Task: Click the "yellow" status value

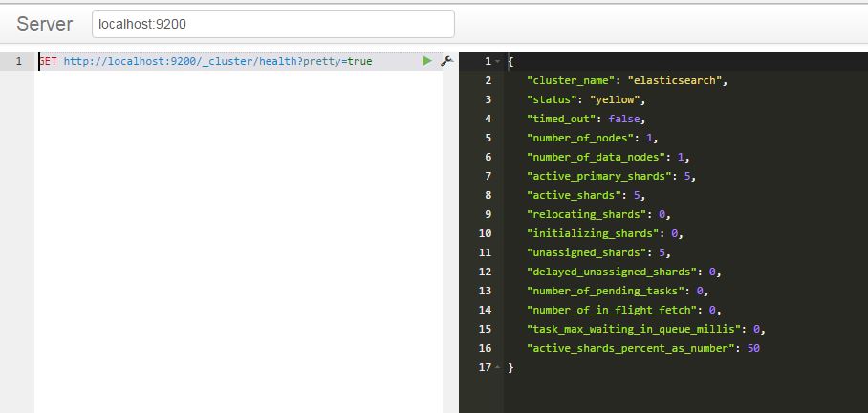Action: coord(615,99)
